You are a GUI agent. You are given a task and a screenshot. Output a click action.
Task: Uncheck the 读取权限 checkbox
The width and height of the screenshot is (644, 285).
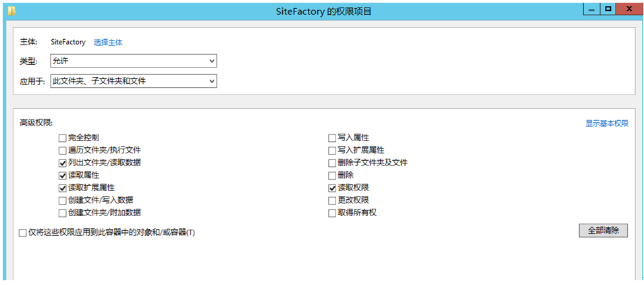coord(332,188)
